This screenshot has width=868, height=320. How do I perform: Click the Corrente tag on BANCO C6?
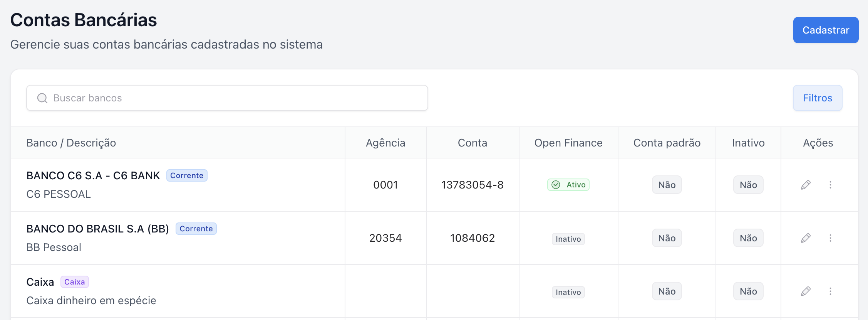click(187, 175)
